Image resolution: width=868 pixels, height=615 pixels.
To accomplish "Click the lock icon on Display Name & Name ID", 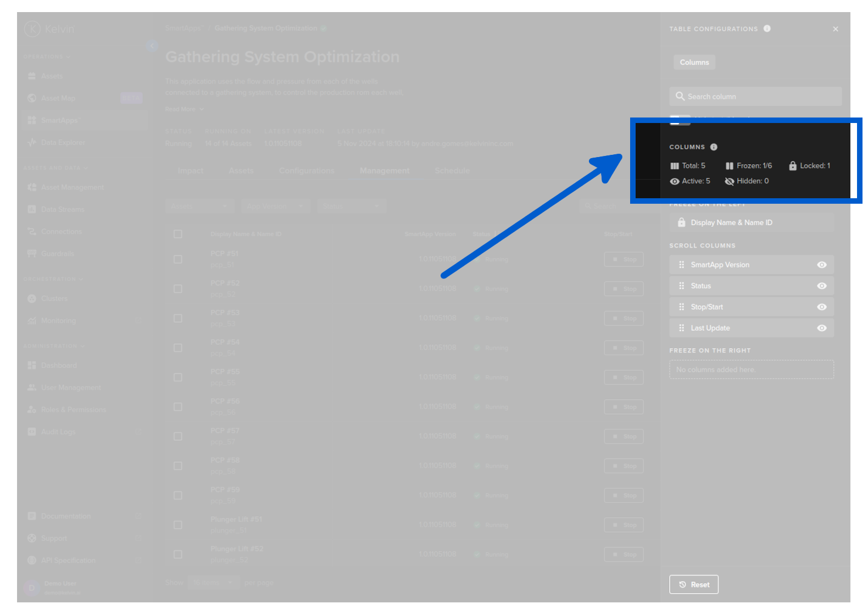I will point(681,222).
